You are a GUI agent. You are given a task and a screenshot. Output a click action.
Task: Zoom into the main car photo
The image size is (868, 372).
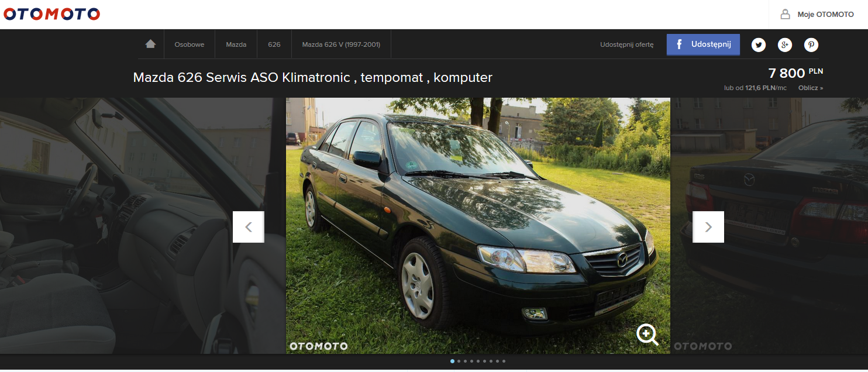pos(647,335)
